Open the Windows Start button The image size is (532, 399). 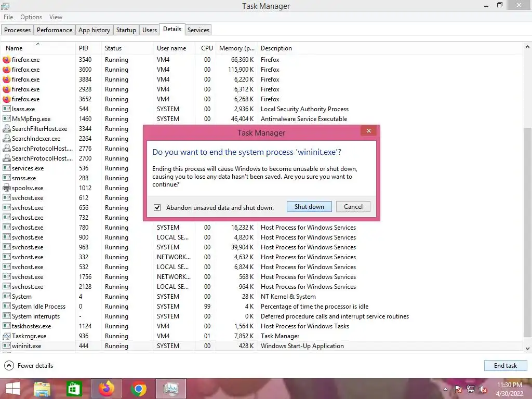tap(13, 389)
